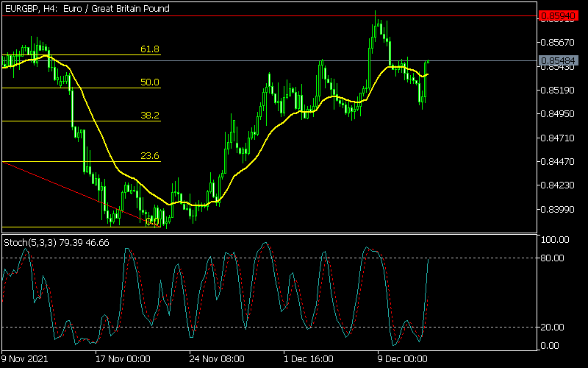This screenshot has width=588, height=368.
Task: Click the Stoch(5,3,3) indicator label
Action: 57,243
